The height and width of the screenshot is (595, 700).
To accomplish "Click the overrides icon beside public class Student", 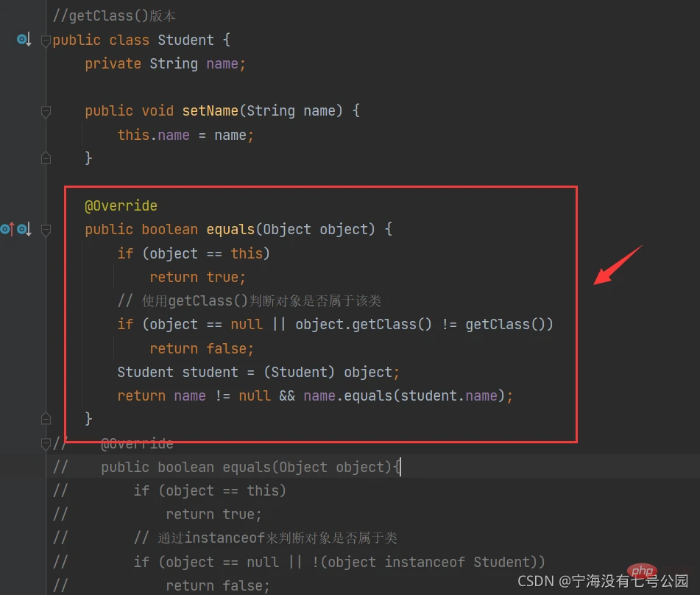I will pyautogui.click(x=23, y=40).
